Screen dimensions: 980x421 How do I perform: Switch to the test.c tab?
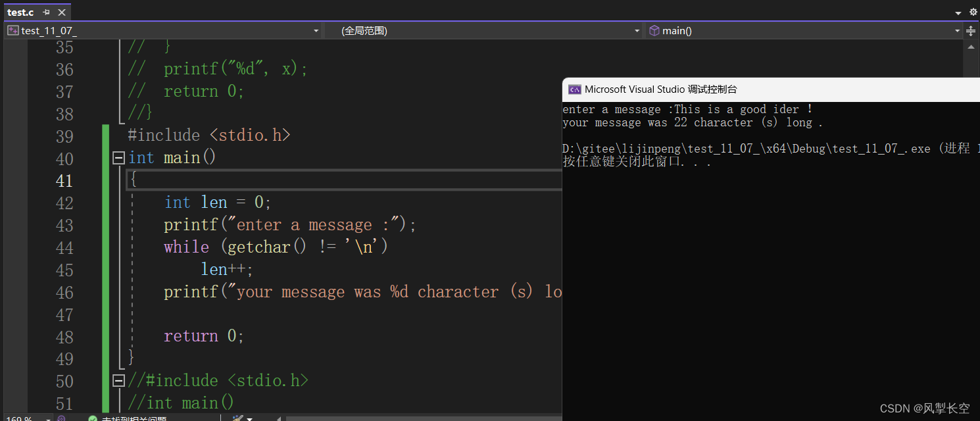click(x=20, y=12)
